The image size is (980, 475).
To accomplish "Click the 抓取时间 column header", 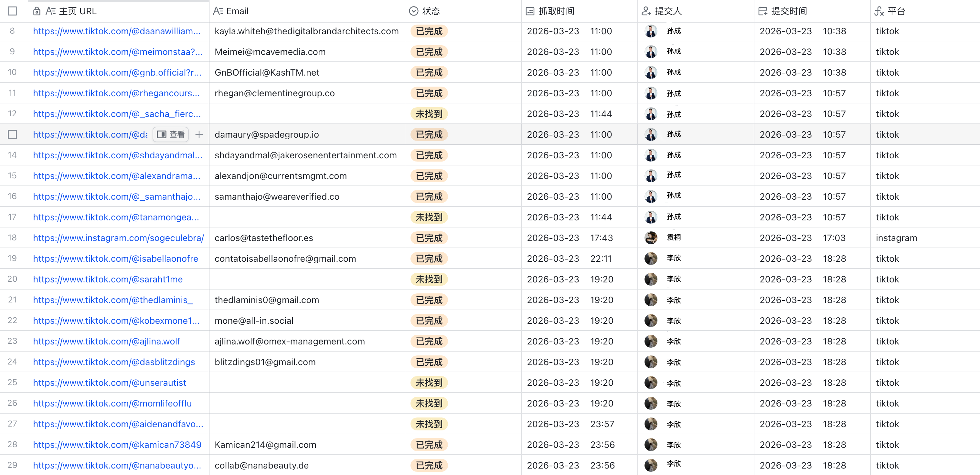I will pos(556,11).
